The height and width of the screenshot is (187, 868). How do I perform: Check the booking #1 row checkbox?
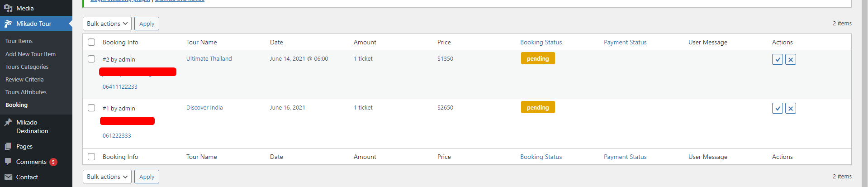[91, 108]
